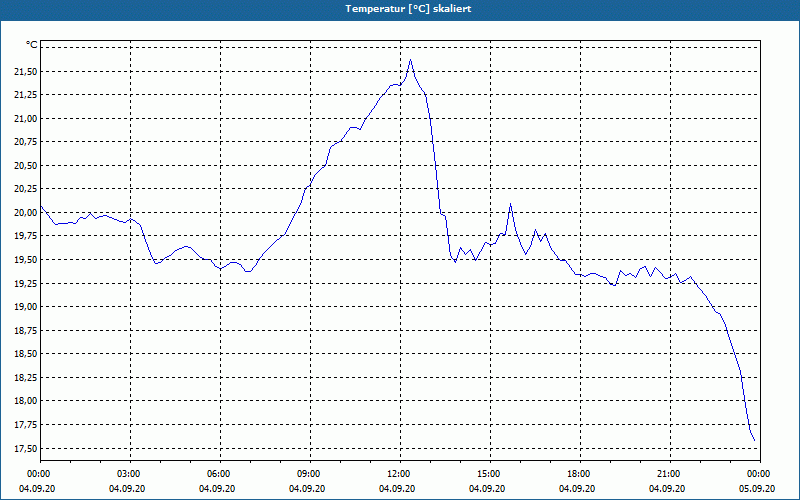Click the chart title "Temperatur [°C] skaliert"
This screenshot has height=500, width=800.
[x=408, y=9]
